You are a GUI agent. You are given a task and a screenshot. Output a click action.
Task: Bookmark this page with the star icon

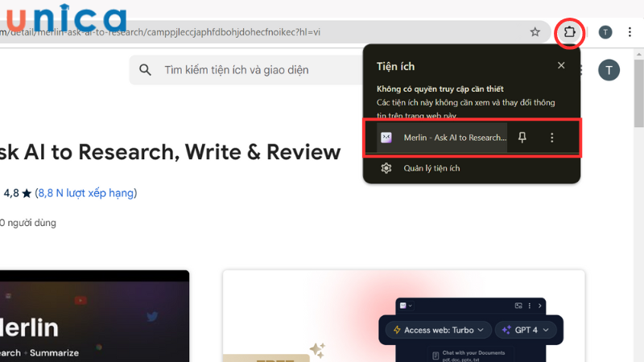point(535,32)
